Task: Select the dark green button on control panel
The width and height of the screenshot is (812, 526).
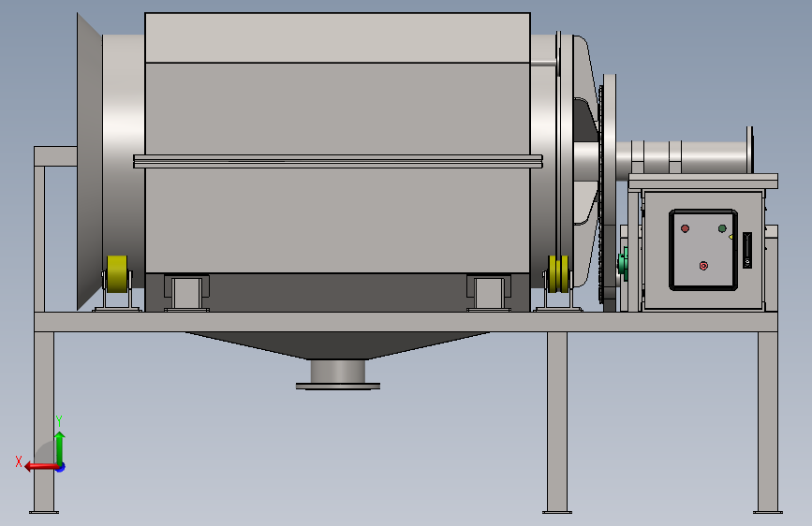Action: click(x=722, y=228)
